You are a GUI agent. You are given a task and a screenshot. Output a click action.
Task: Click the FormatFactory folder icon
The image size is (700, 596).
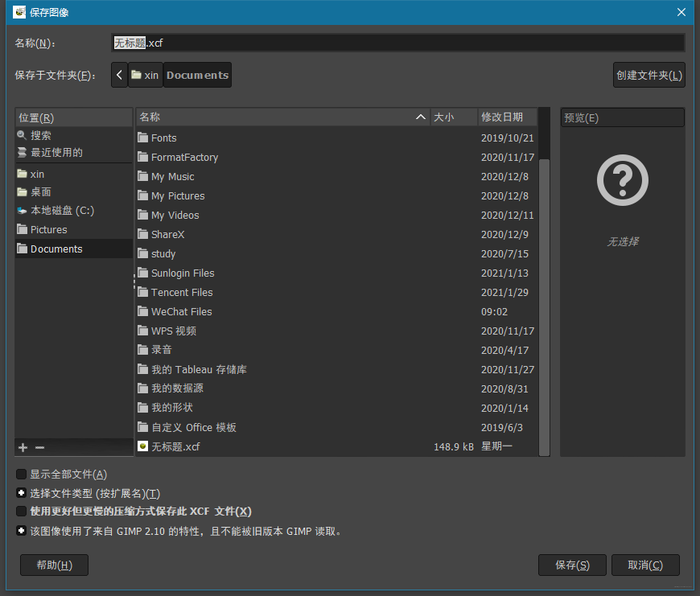click(x=143, y=157)
